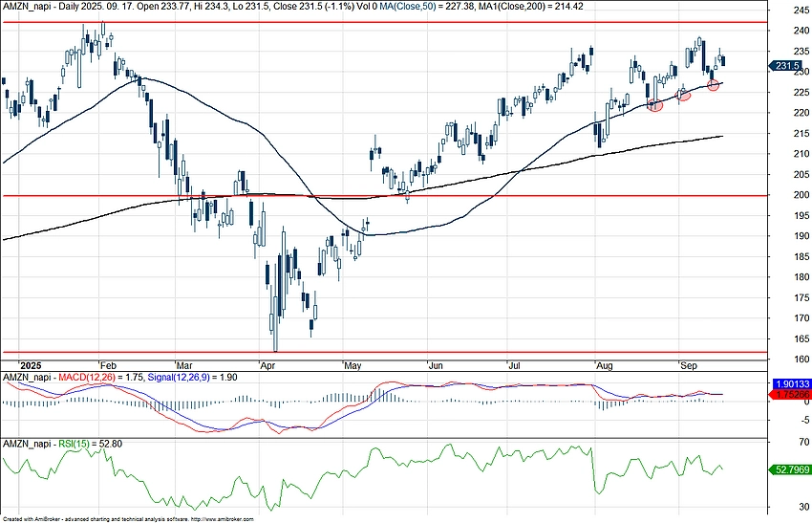This screenshot has height=523, width=812.
Task: Select the rightmost red circle marker in September
Action: [713, 86]
